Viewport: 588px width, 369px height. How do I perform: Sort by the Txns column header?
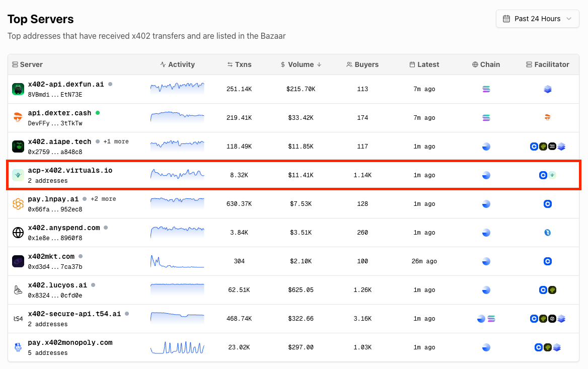pos(239,64)
